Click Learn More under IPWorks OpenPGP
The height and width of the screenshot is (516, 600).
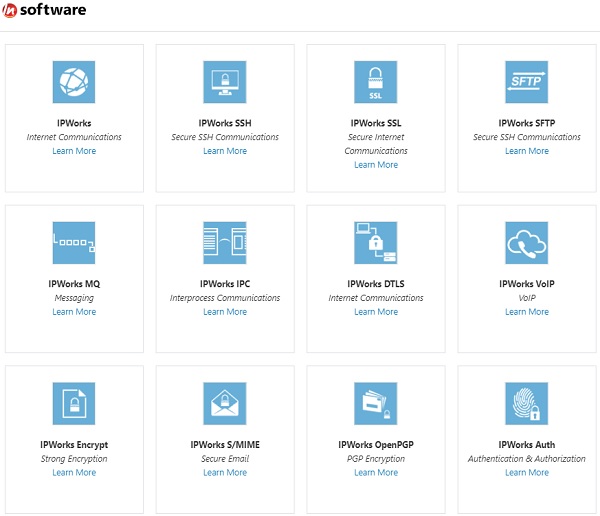[x=376, y=472]
